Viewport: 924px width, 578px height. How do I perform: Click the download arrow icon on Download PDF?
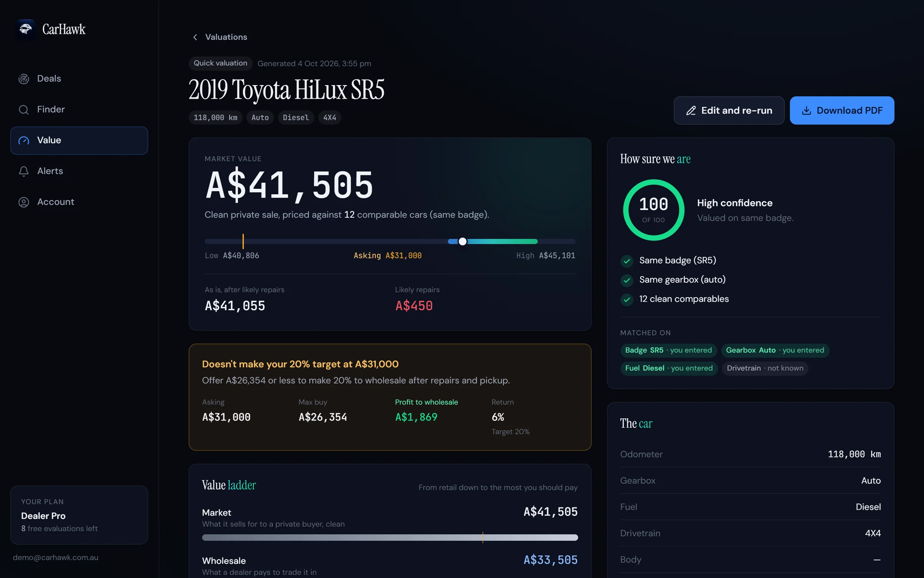point(807,111)
